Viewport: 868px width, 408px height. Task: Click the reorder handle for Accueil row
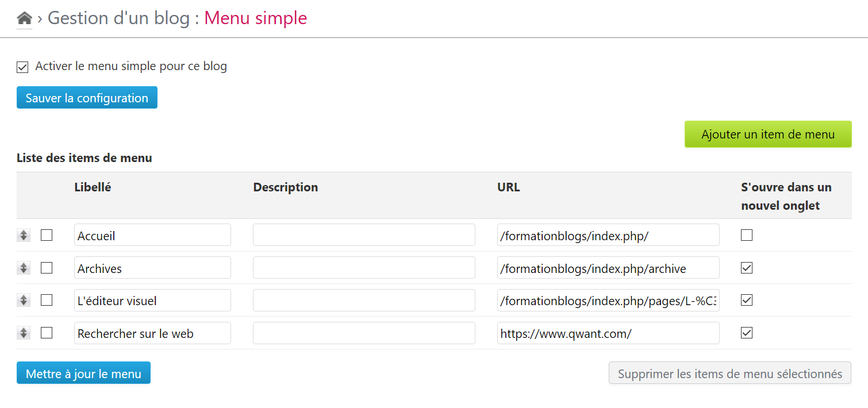tap(24, 235)
